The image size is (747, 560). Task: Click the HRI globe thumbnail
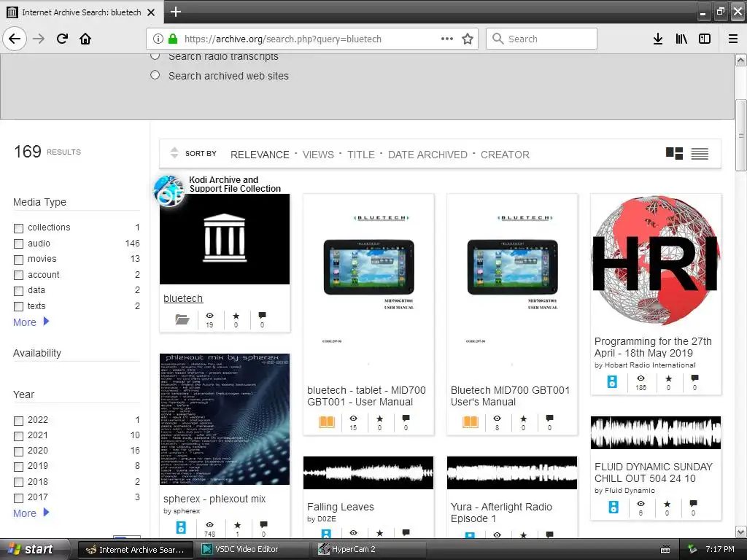[x=656, y=261]
